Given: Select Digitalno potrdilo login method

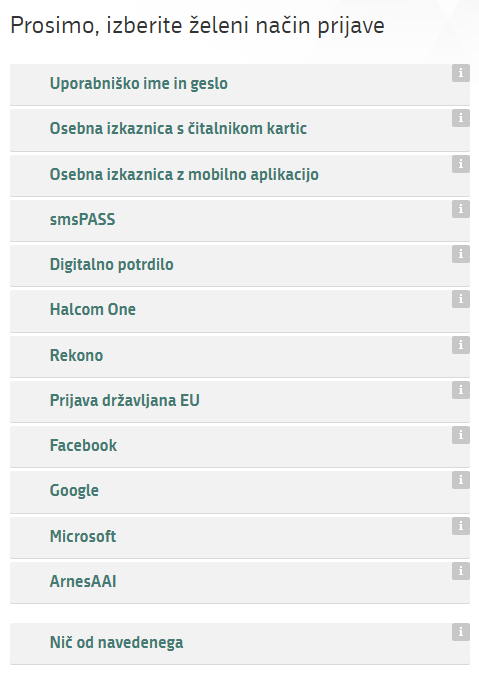Looking at the screenshot, I should pyautogui.click(x=240, y=266).
